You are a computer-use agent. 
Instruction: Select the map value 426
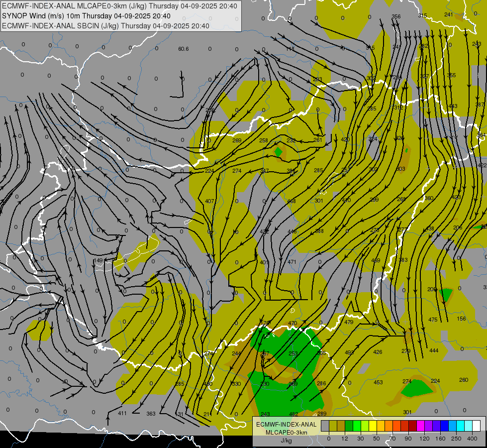pos(378,352)
